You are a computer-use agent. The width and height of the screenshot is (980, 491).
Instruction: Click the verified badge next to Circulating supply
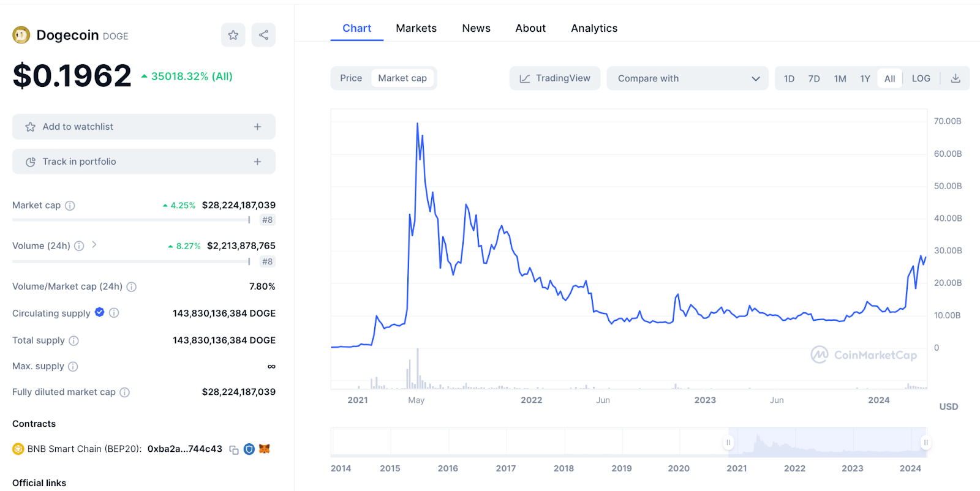(100, 312)
